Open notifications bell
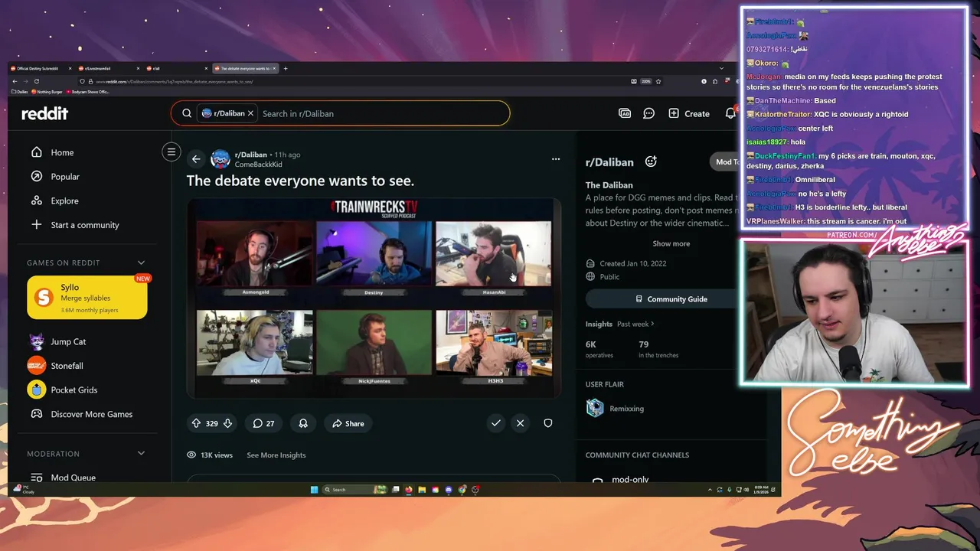The image size is (980, 551). click(x=730, y=113)
